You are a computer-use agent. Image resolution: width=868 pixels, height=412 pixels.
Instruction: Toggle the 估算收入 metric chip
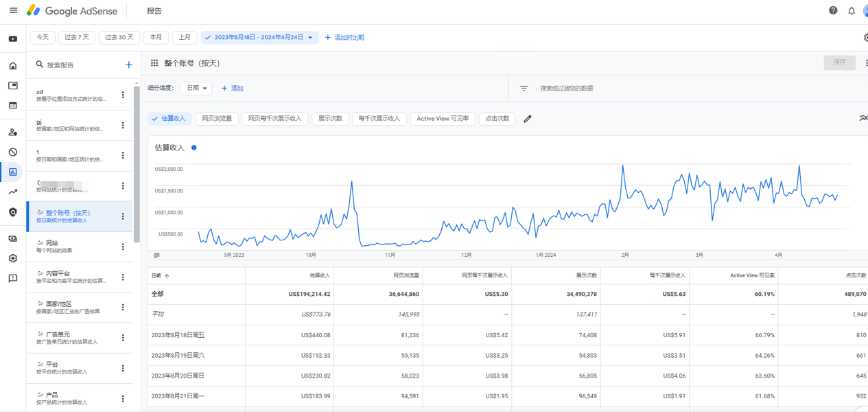(x=169, y=119)
